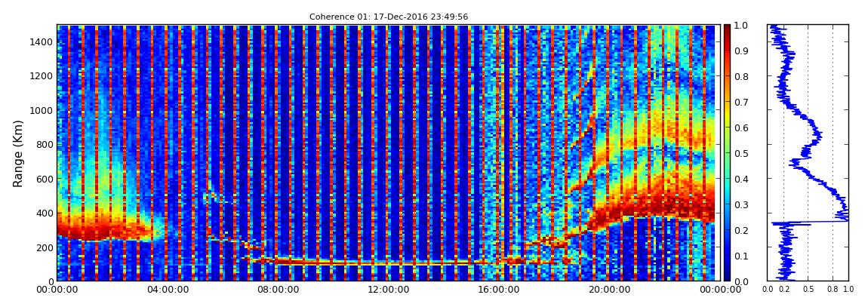Click the colorbar's 0.6 tick label

click(741, 127)
